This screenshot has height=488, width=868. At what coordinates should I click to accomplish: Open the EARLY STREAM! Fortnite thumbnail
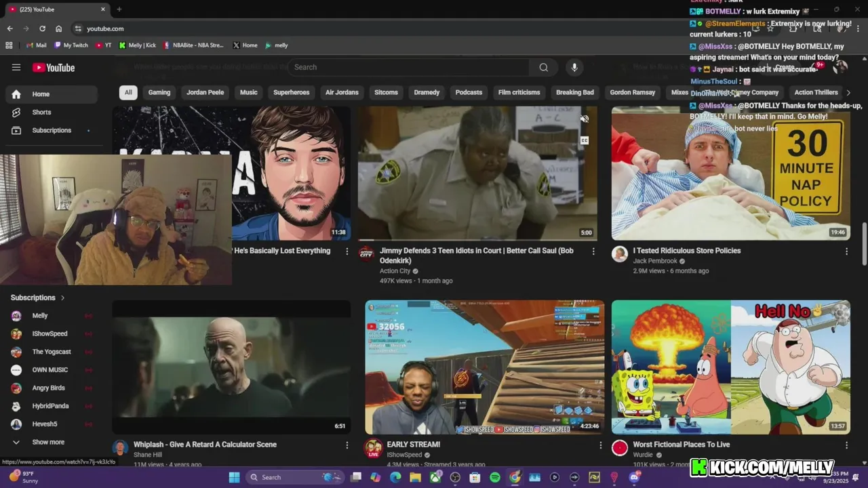point(484,367)
